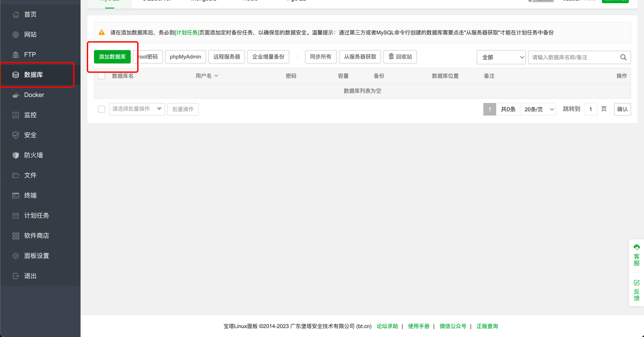
Task: Click the 退出 logout icon
Action: pos(15,276)
